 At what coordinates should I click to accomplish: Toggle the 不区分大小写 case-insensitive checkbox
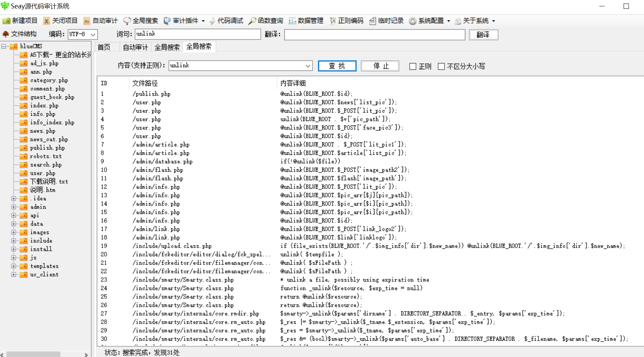[x=441, y=67]
